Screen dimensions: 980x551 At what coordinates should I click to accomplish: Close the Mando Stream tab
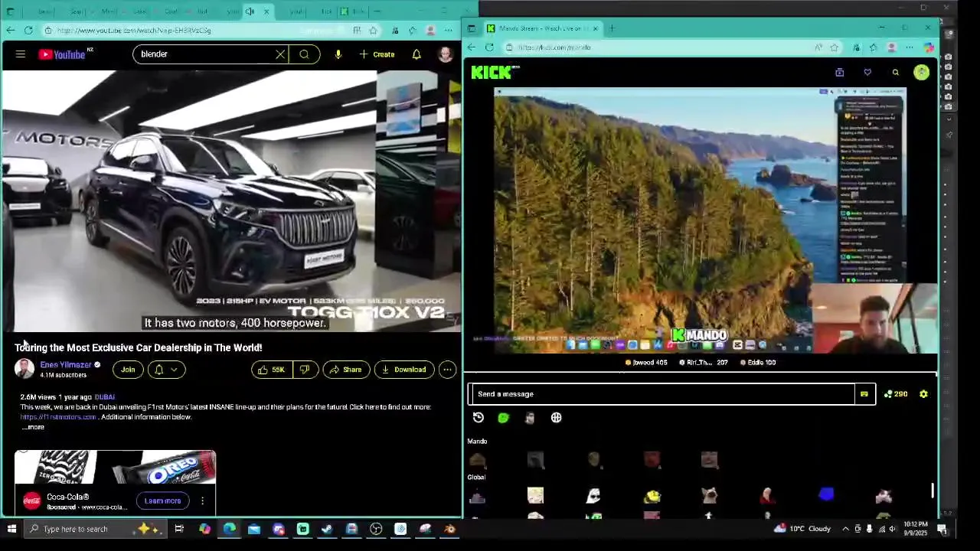coord(595,28)
